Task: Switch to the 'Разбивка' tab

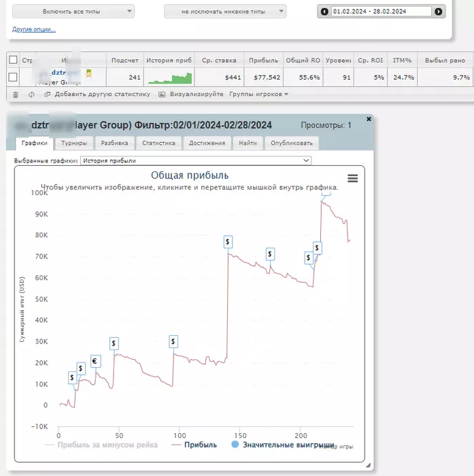Action: [x=114, y=143]
